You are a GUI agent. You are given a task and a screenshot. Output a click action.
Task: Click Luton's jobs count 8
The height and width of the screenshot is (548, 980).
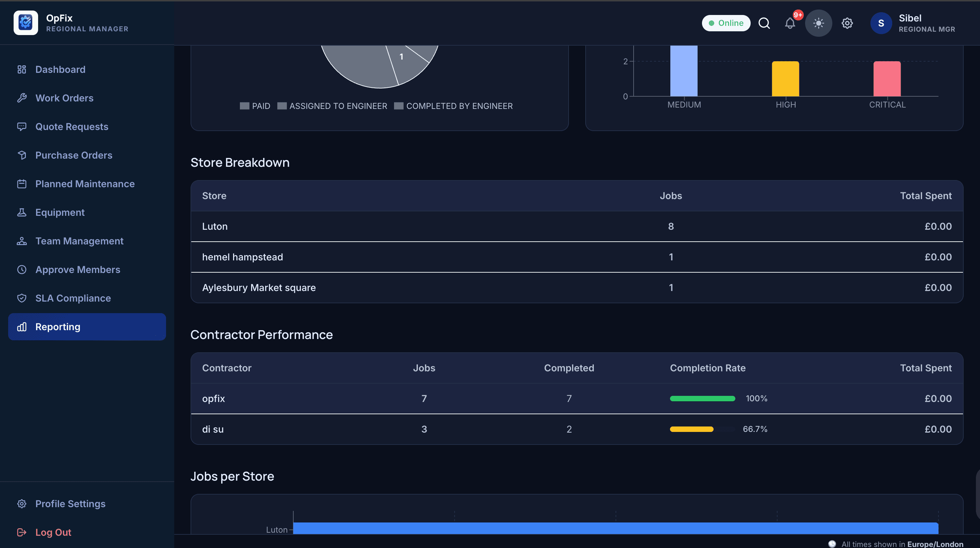pos(671,226)
